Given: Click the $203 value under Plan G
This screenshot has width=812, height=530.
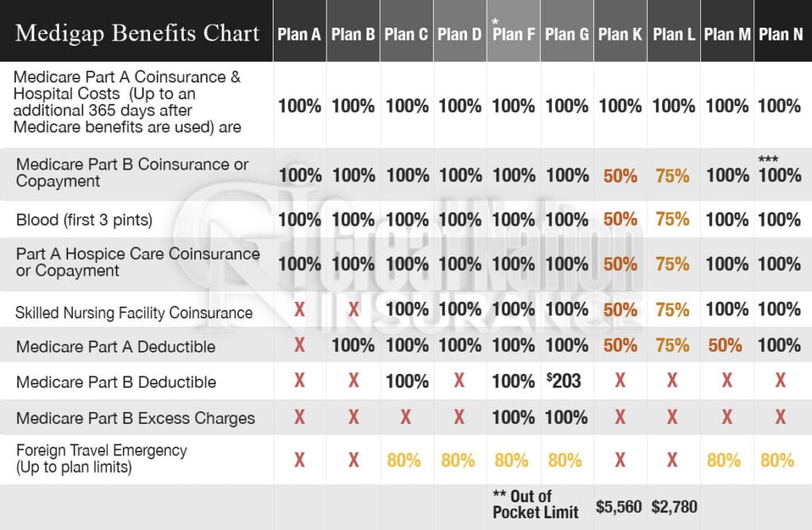Looking at the screenshot, I should pos(564,380).
